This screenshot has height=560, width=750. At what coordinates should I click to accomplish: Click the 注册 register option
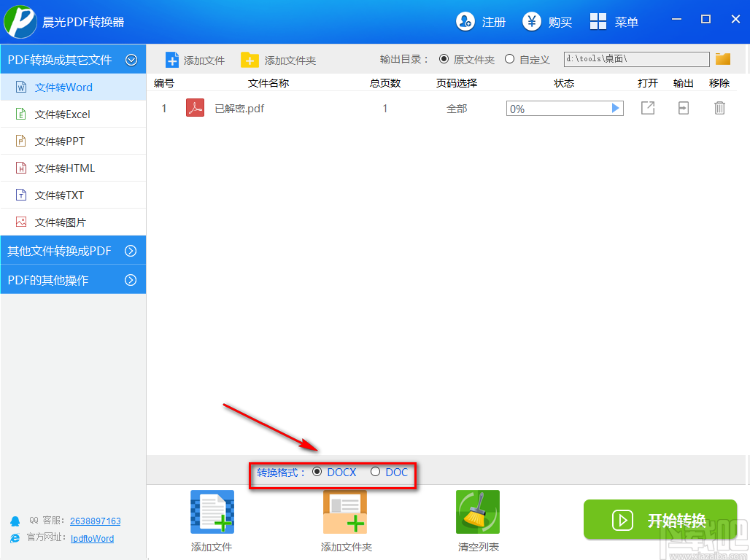(482, 22)
